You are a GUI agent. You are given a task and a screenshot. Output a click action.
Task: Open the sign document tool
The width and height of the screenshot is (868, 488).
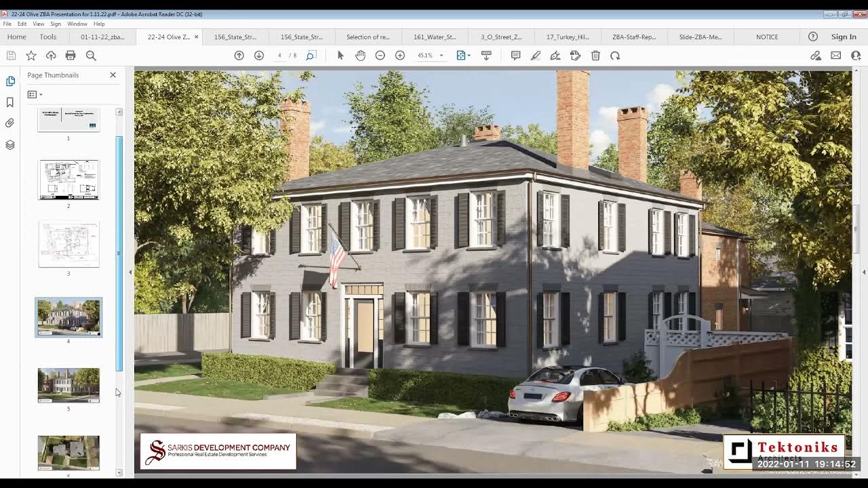[555, 56]
